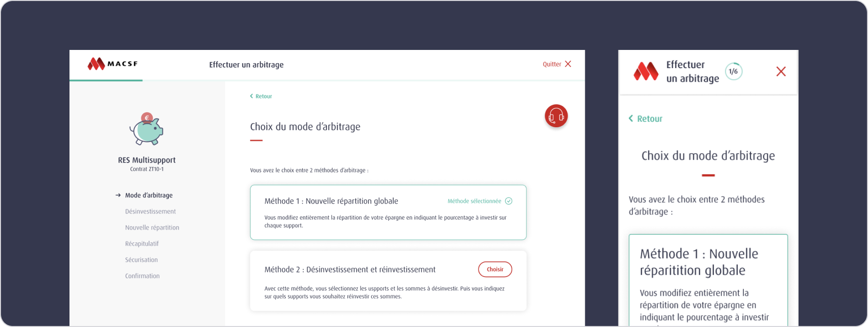Select the Méthode 1 Nouvelle répartition globale card
Screen dimensions: 868x327
[388, 212]
